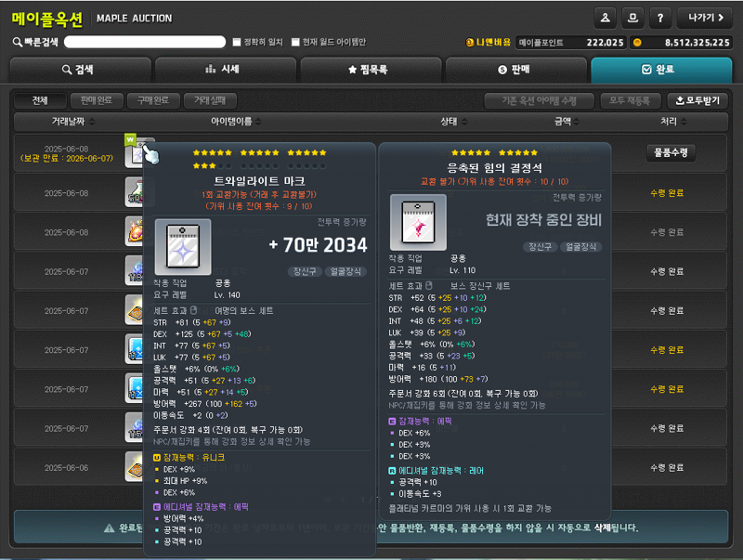Click the + 70만 2034 combat power value

[318, 245]
